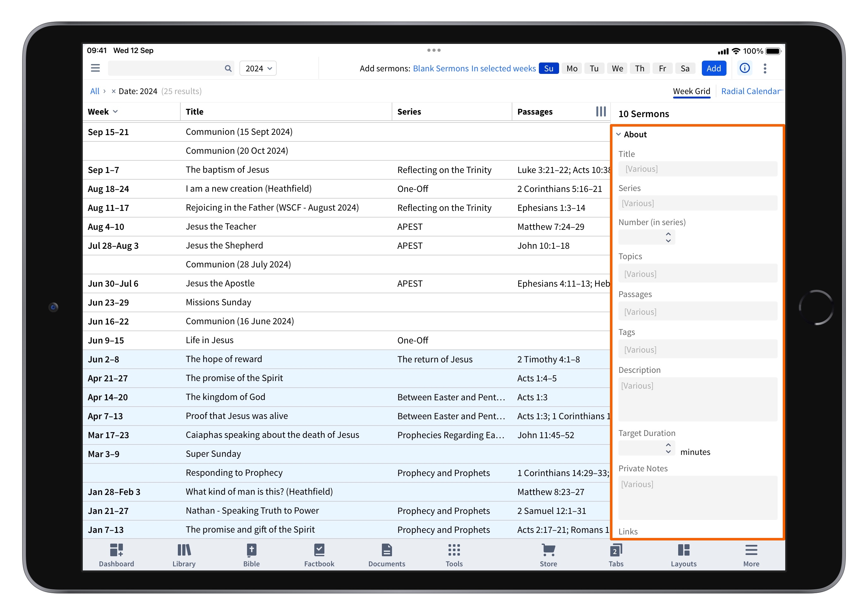Adjust Target Duration stepper
Image resolution: width=868 pixels, height=614 pixels.
[668, 448]
